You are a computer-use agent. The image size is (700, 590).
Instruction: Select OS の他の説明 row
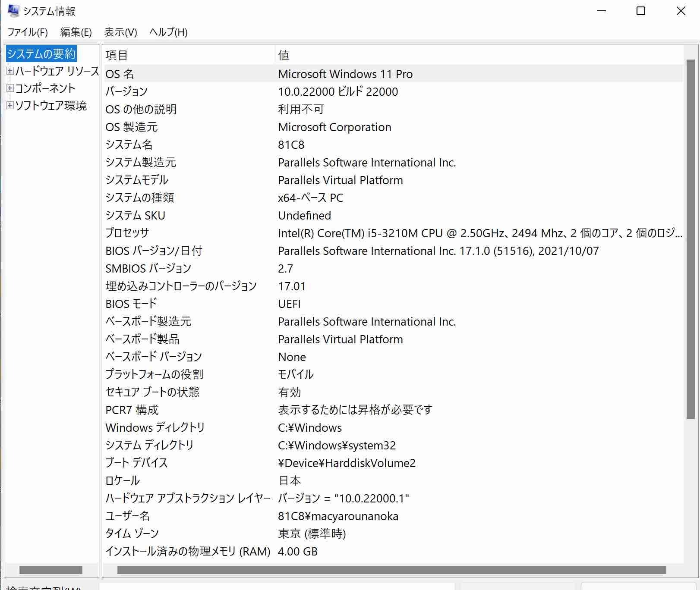pyautogui.click(x=393, y=109)
